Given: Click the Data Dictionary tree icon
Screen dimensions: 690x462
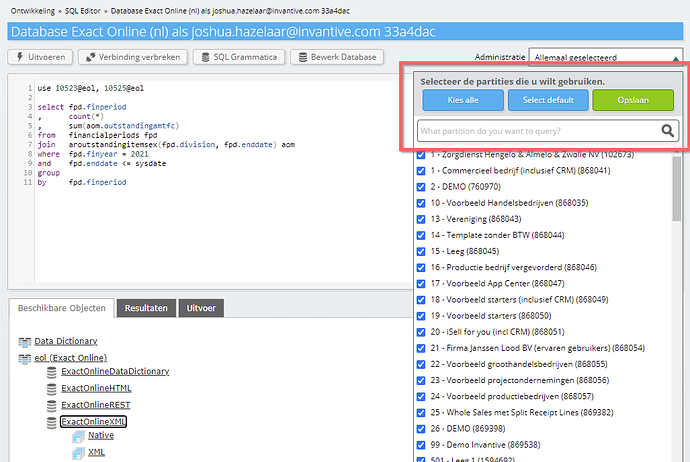Looking at the screenshot, I should point(25,341).
